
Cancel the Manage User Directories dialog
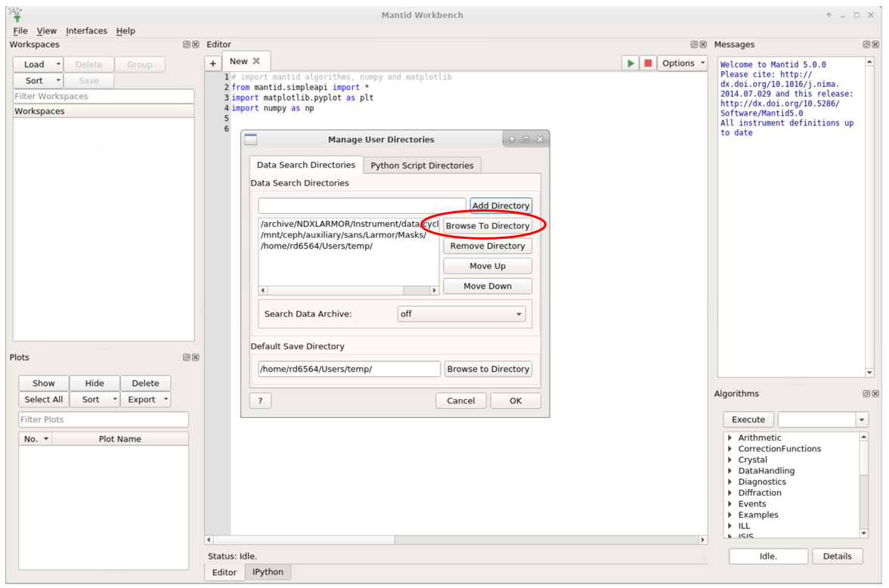pos(461,401)
